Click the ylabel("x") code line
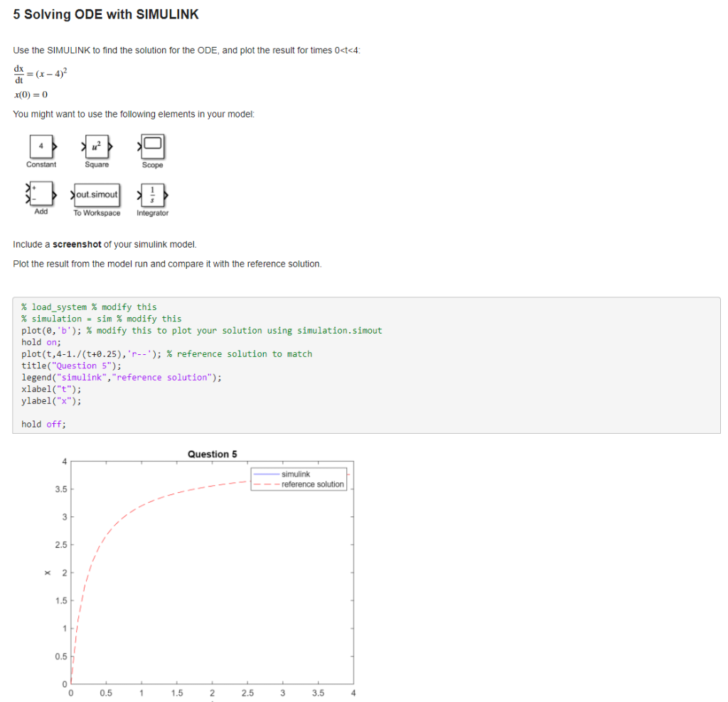 pos(51,401)
